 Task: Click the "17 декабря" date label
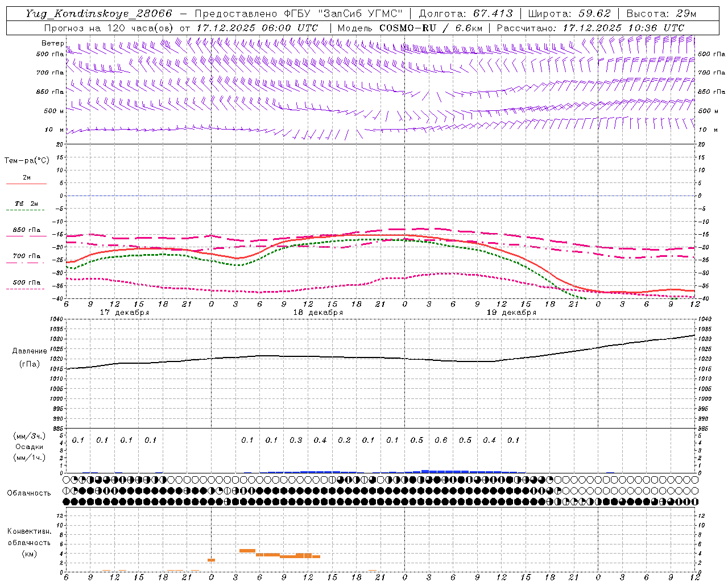pyautogui.click(x=125, y=313)
